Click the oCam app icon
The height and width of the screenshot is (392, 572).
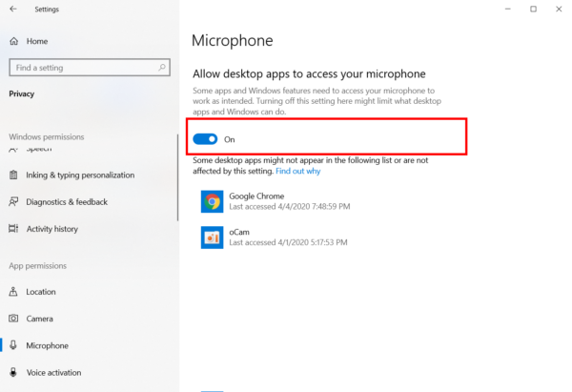pos(212,237)
